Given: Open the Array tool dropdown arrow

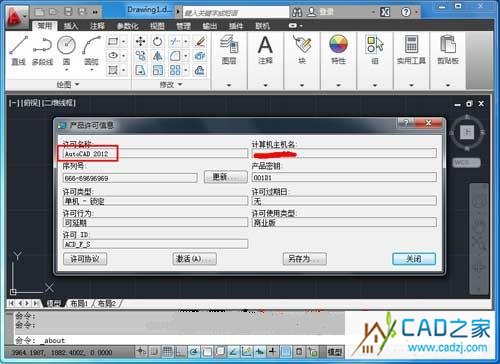Looking at the screenshot, I should [186, 70].
